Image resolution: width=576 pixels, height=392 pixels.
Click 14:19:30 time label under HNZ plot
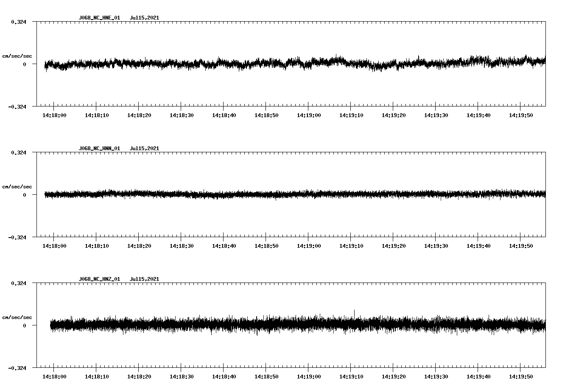[436, 376]
